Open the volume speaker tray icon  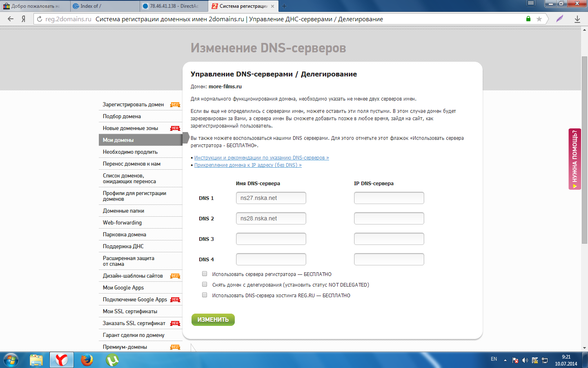tap(525, 360)
